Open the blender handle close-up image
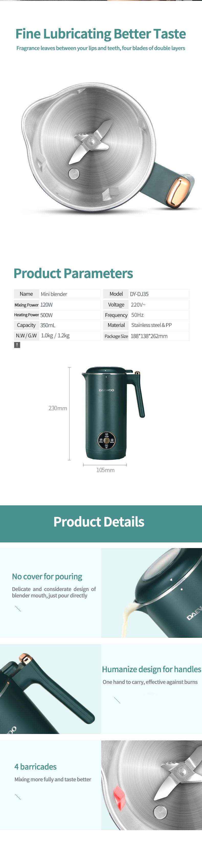 coord(51,689)
